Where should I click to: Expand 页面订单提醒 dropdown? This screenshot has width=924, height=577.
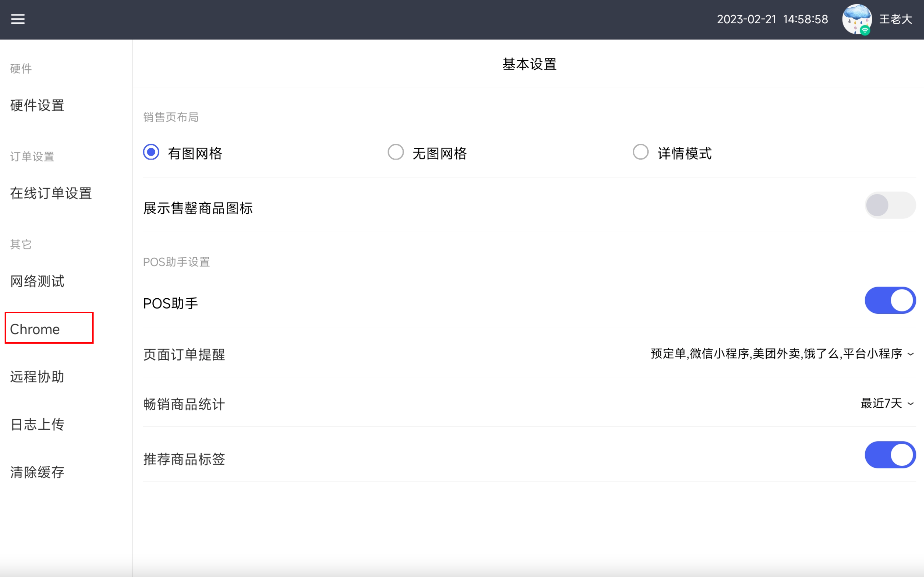tap(782, 354)
